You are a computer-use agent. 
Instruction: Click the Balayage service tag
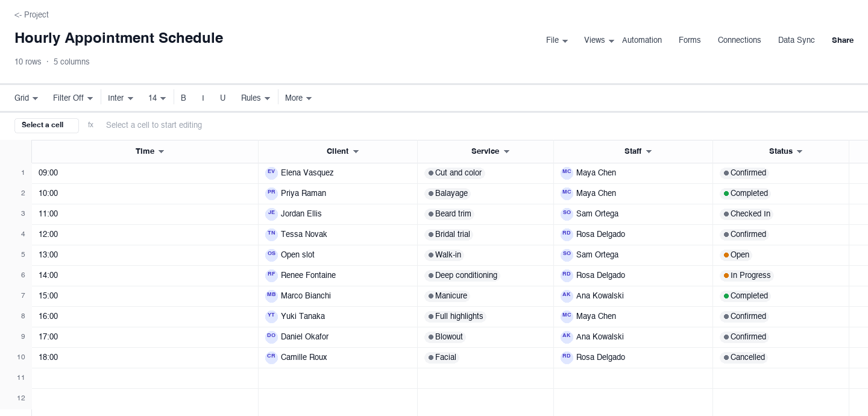tap(447, 194)
